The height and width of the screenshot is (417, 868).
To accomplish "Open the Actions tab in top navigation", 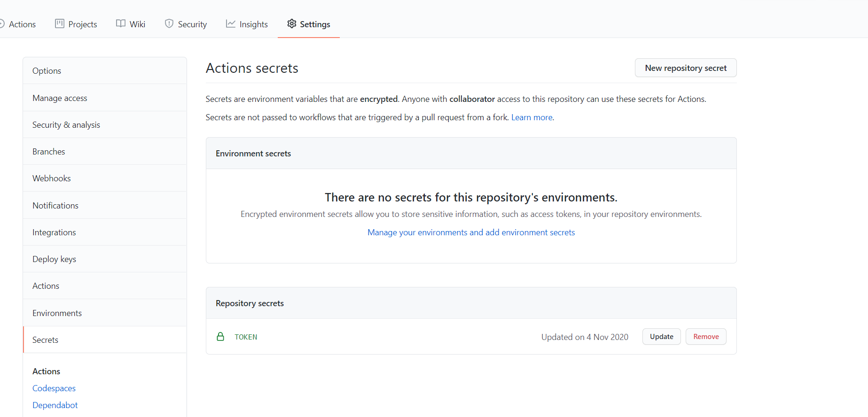I will coord(22,24).
